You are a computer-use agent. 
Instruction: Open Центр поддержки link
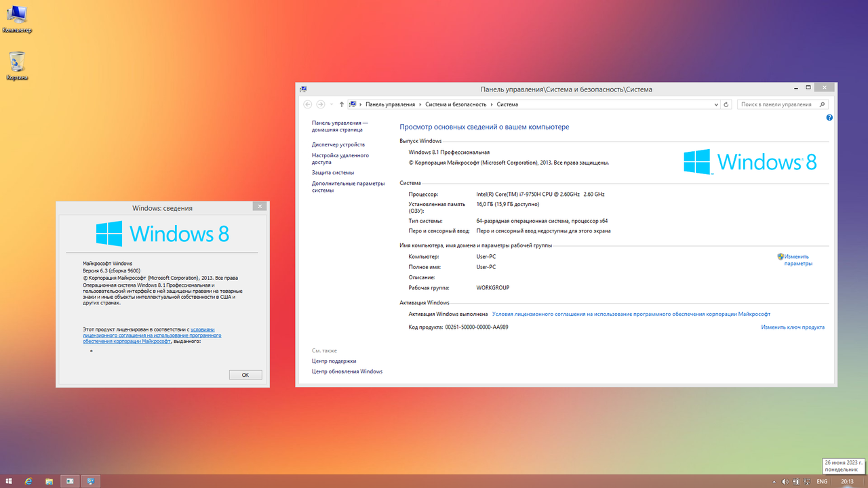click(x=334, y=361)
